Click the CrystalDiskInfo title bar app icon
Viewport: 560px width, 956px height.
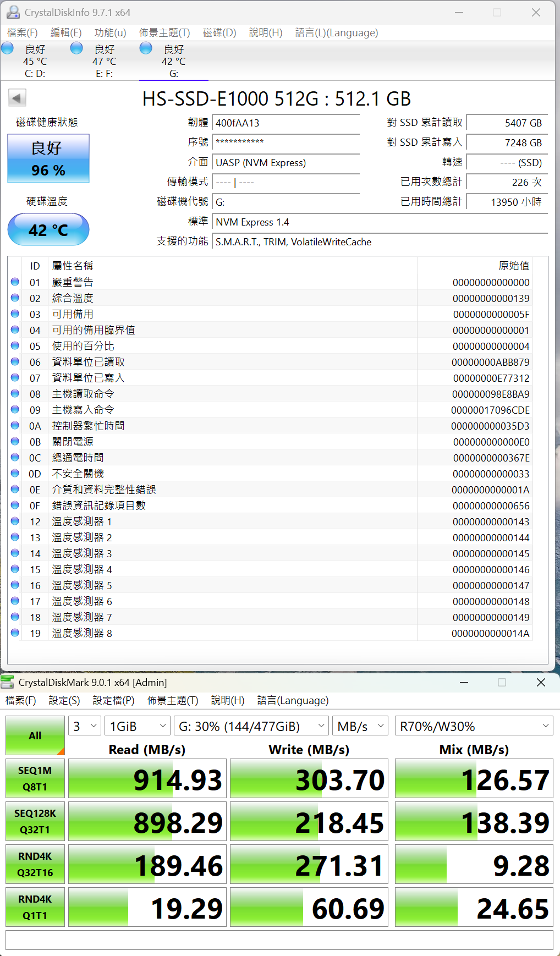pyautogui.click(x=13, y=12)
